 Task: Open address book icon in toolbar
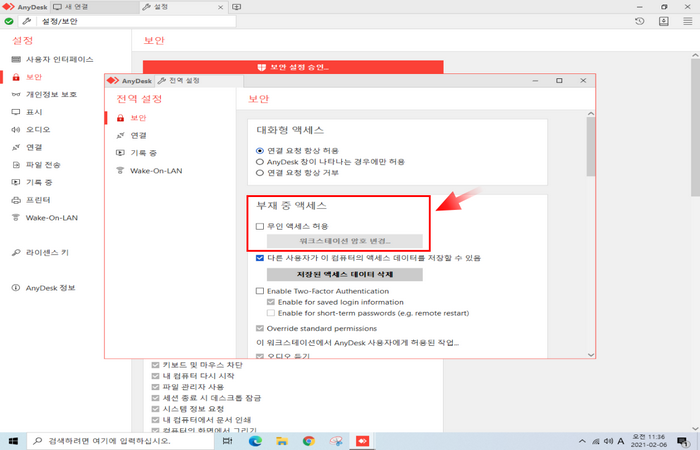[664, 21]
